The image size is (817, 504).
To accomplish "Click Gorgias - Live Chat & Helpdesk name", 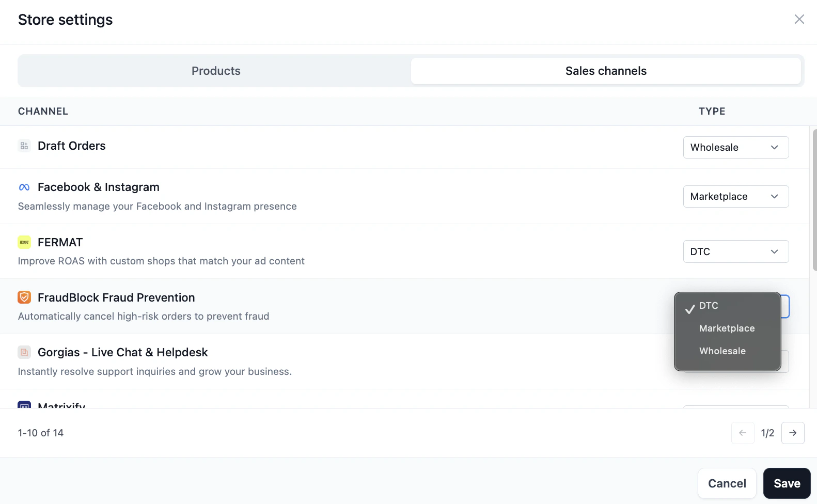I will (122, 352).
